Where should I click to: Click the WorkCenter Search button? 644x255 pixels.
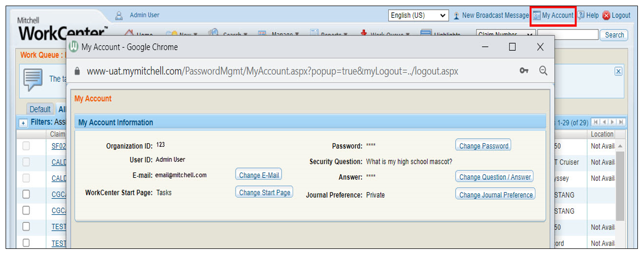(x=614, y=35)
